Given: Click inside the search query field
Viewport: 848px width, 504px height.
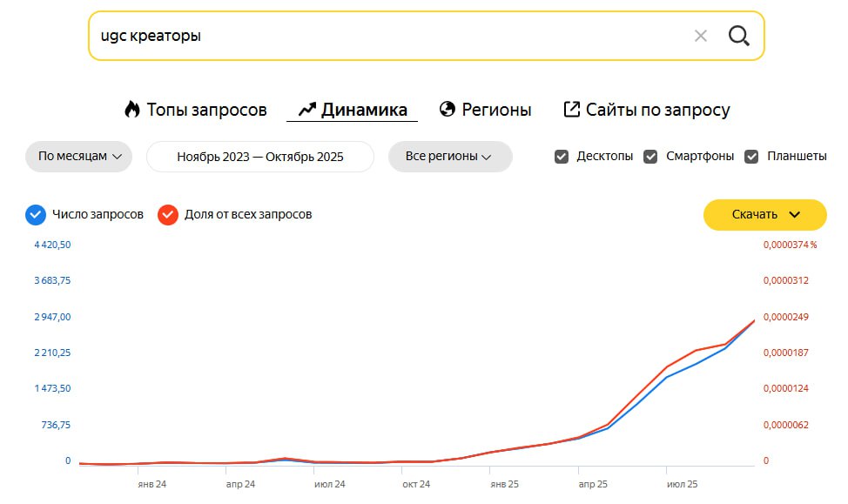Looking at the screenshot, I should point(348,36).
